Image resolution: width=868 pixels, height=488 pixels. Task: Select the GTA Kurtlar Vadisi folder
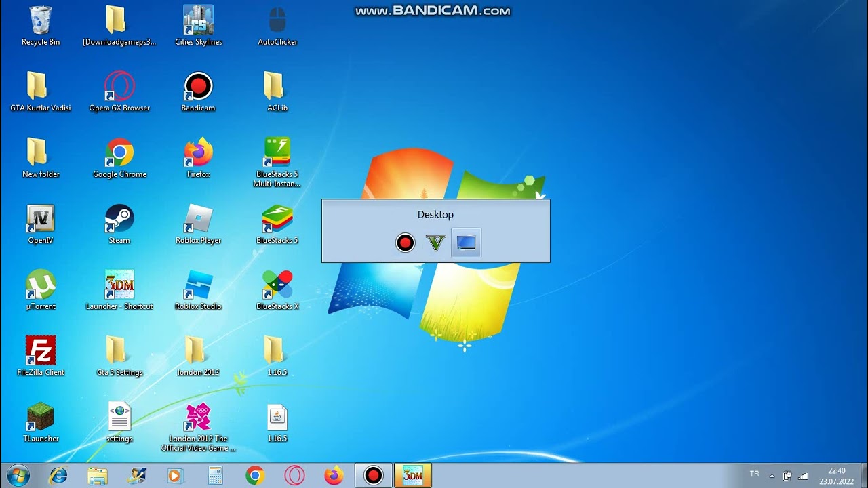point(41,92)
